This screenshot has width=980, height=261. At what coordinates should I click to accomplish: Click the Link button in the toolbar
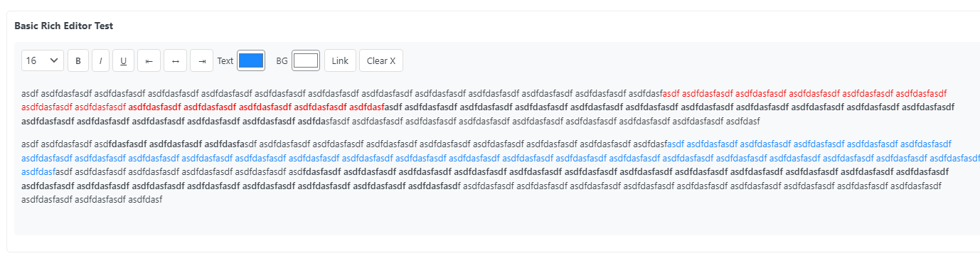point(340,61)
